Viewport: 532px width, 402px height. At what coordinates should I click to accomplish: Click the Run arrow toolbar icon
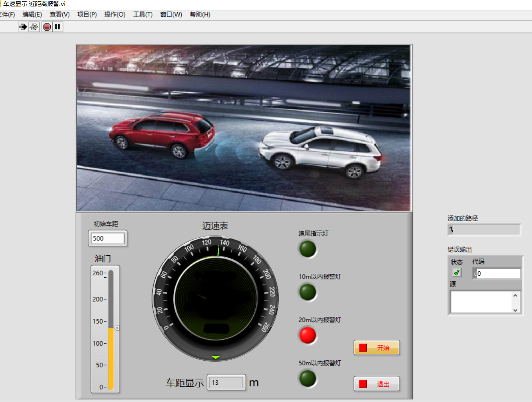23,27
